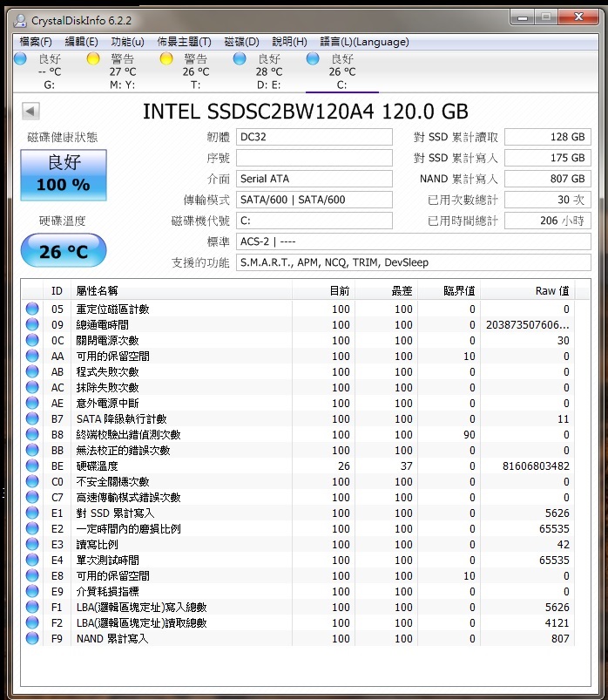Viewport: 608px width, 700px height.
Task: Click the 最差 column header
Action: [386, 291]
